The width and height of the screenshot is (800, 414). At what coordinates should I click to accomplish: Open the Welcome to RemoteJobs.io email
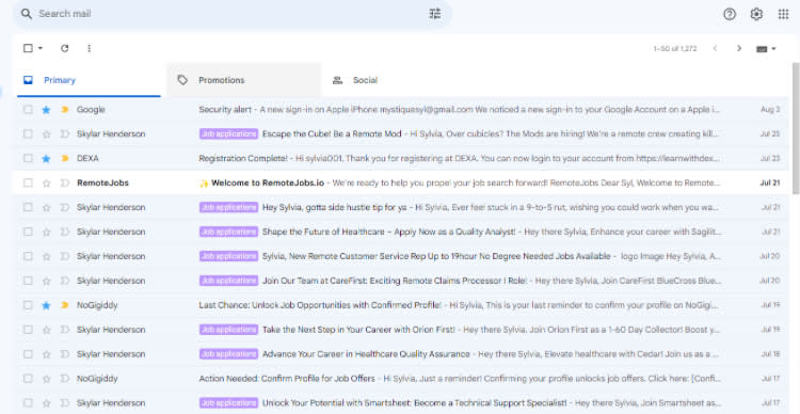400,183
